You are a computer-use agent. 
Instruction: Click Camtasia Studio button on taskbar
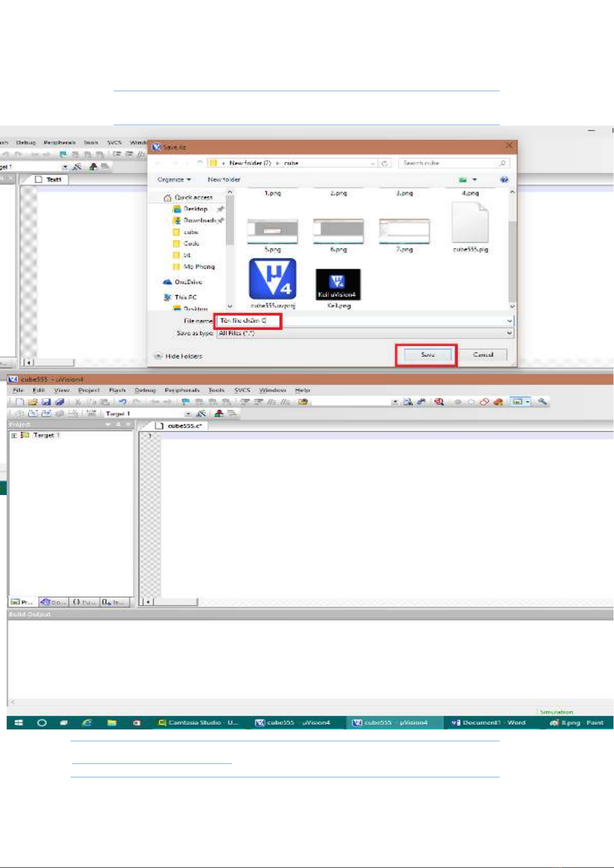click(199, 723)
